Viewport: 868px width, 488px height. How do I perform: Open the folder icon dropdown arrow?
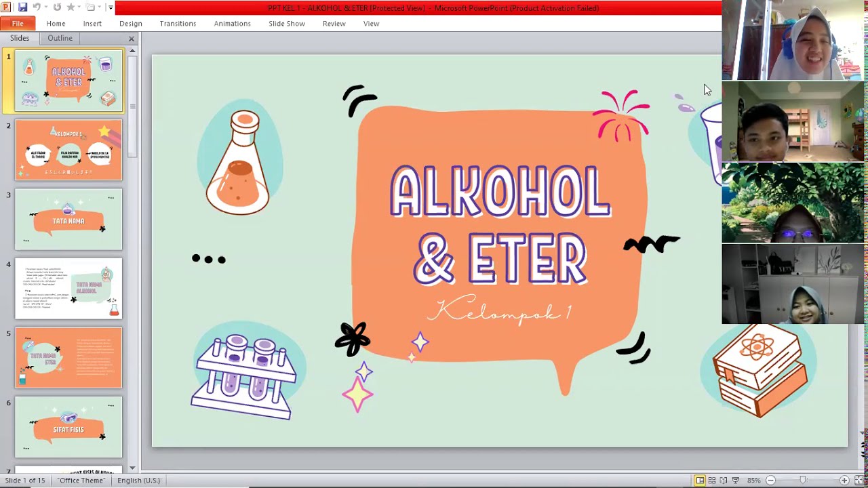tap(99, 7)
